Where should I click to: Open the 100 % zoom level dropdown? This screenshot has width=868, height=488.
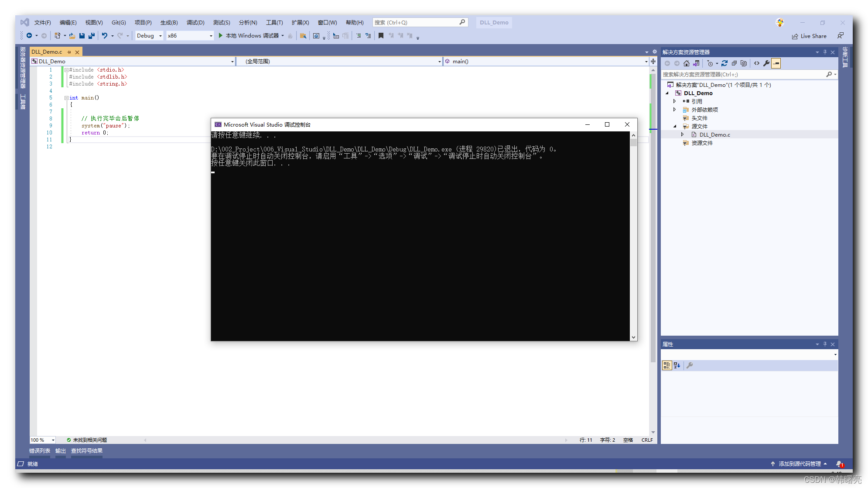(53, 440)
